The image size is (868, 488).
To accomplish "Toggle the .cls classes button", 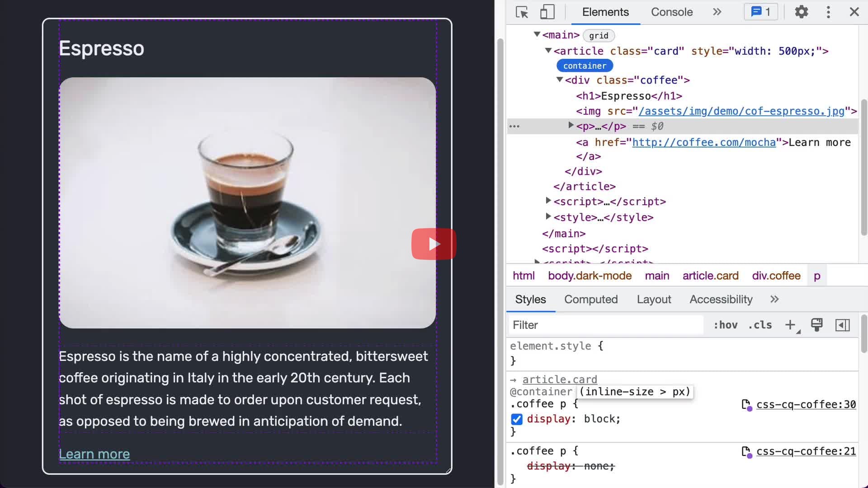I will pos(759,325).
